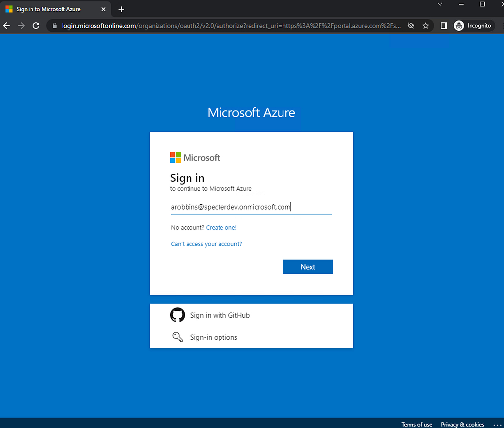Click the Sign in heading text
Image resolution: width=504 pixels, height=428 pixels.
tap(187, 178)
